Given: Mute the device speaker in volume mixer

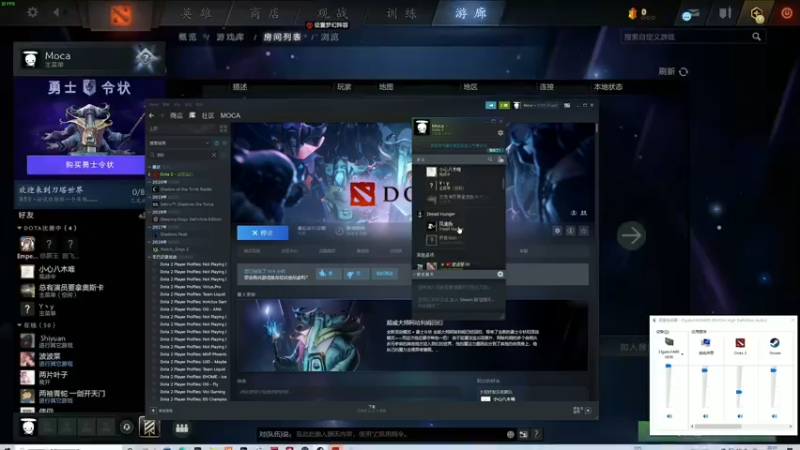Looking at the screenshot, I should point(669,416).
